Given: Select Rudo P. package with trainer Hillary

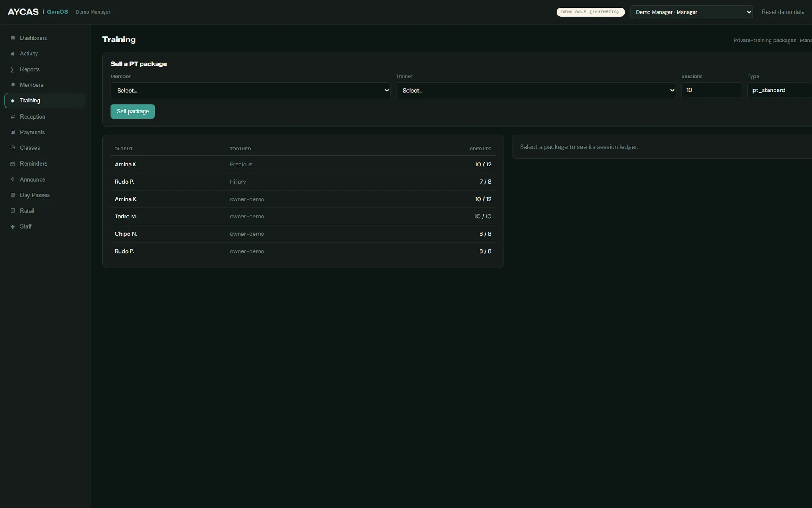Looking at the screenshot, I should (303, 182).
